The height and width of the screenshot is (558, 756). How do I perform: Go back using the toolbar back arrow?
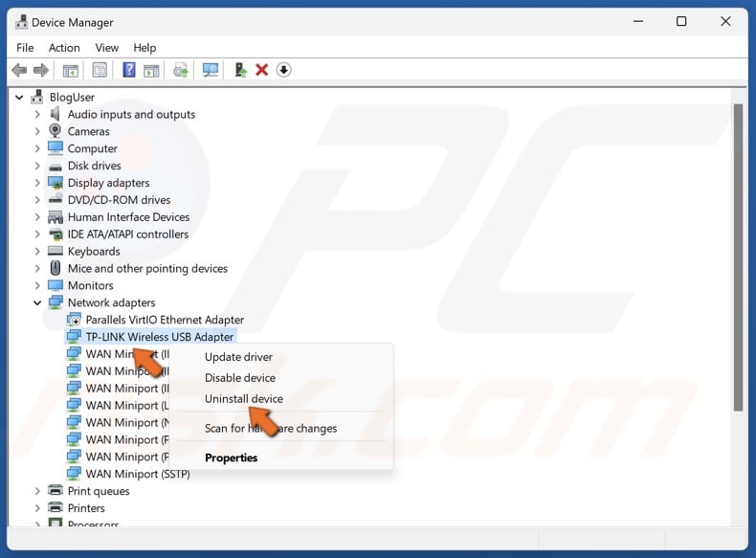[x=19, y=71]
